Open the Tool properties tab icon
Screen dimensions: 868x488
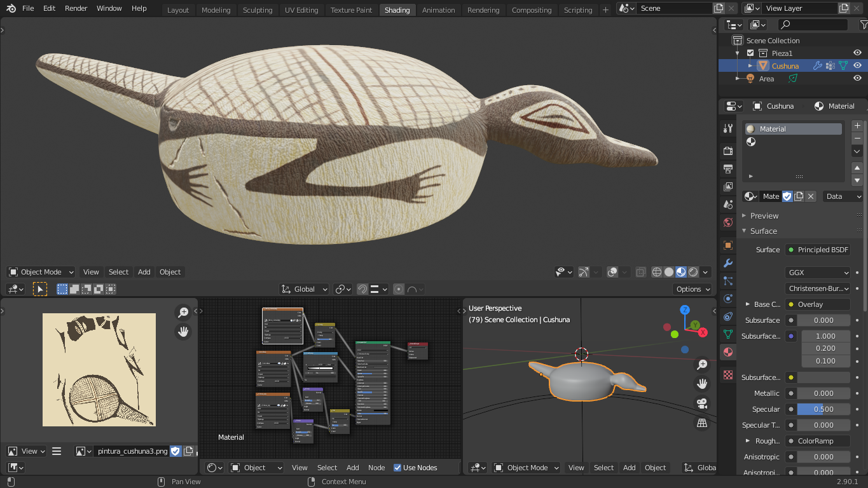[x=728, y=128]
